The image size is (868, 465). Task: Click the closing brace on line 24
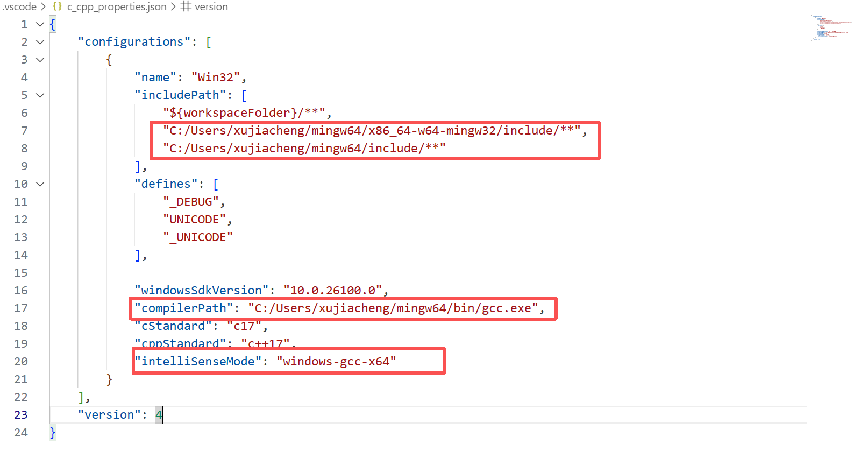click(52, 433)
